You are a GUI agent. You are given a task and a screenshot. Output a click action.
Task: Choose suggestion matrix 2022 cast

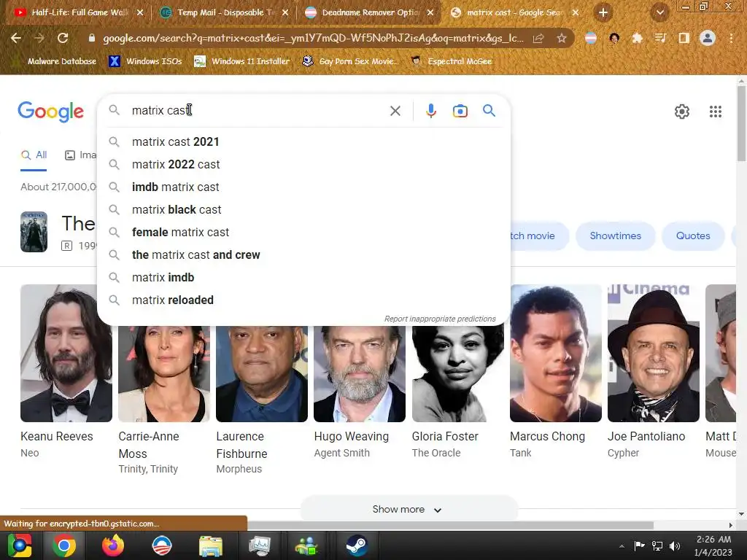pos(304,164)
